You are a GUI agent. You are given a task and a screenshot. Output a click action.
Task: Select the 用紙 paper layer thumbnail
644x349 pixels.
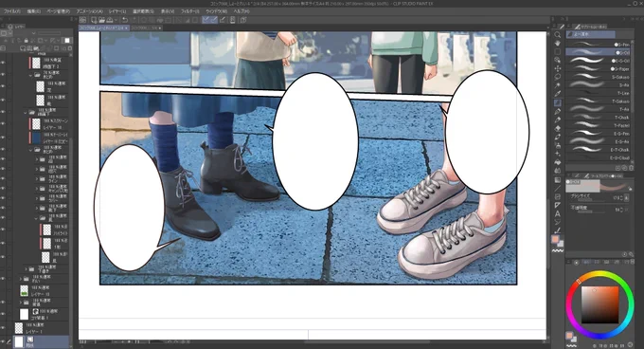(x=19, y=341)
